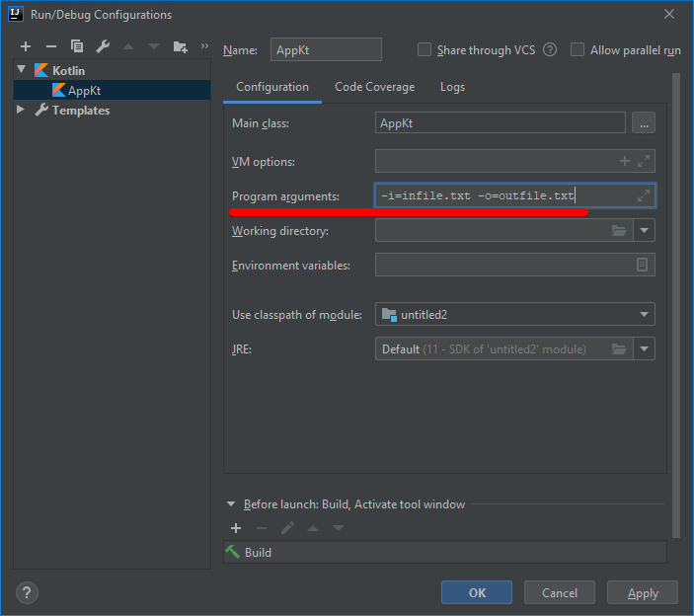Open the JRE dropdown arrow

[x=645, y=348]
